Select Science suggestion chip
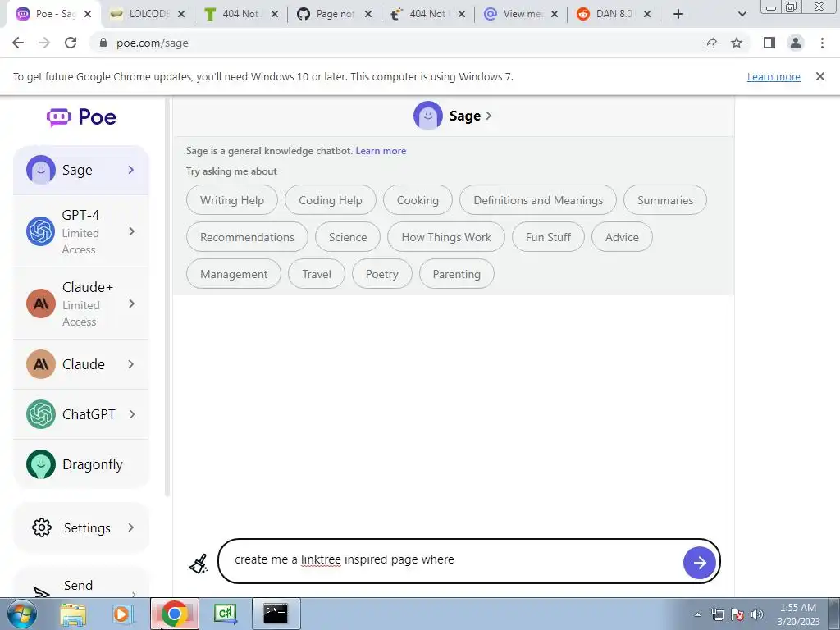This screenshot has height=630, width=840. pos(348,237)
